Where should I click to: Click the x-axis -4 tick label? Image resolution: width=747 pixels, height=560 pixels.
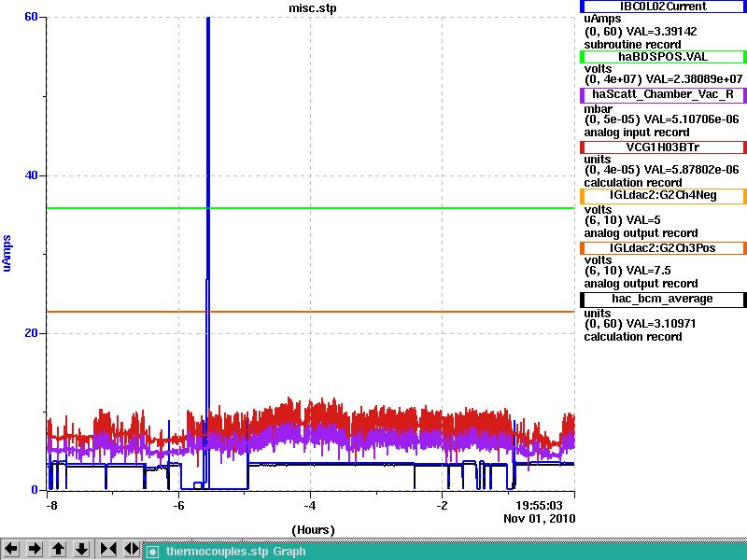pyautogui.click(x=310, y=506)
